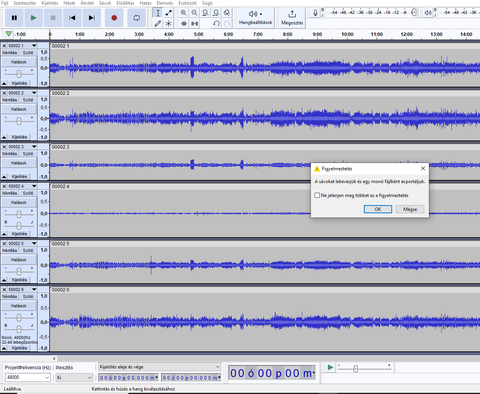
Task: Open Hangbeállítások audio setup button
Action: (x=256, y=18)
